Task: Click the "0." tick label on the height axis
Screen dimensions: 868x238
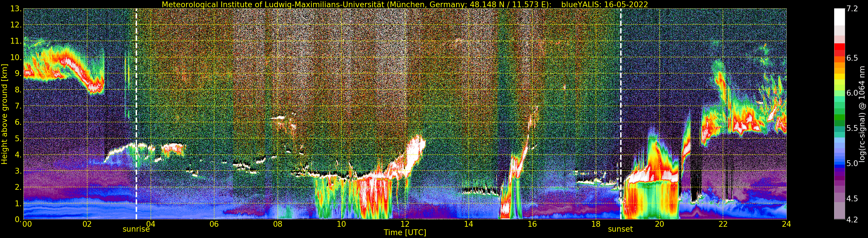Action: pos(18,219)
